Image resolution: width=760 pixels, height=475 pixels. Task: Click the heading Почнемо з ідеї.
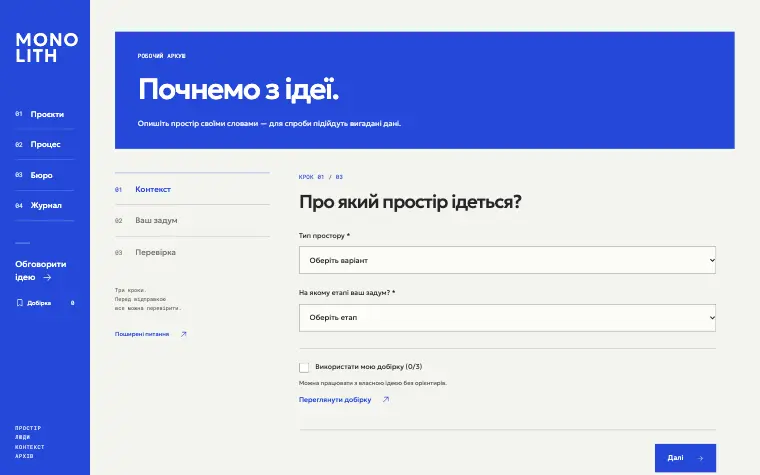tap(238, 90)
